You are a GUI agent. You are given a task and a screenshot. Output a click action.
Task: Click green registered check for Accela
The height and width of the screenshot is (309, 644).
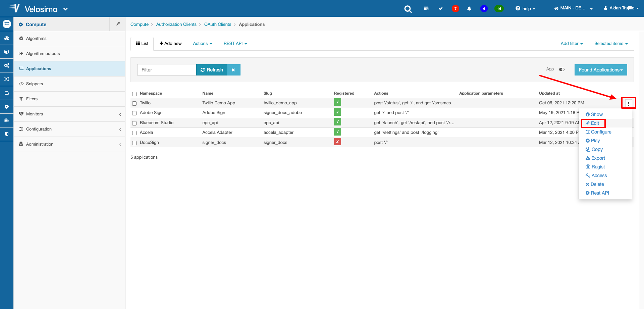pos(337,132)
